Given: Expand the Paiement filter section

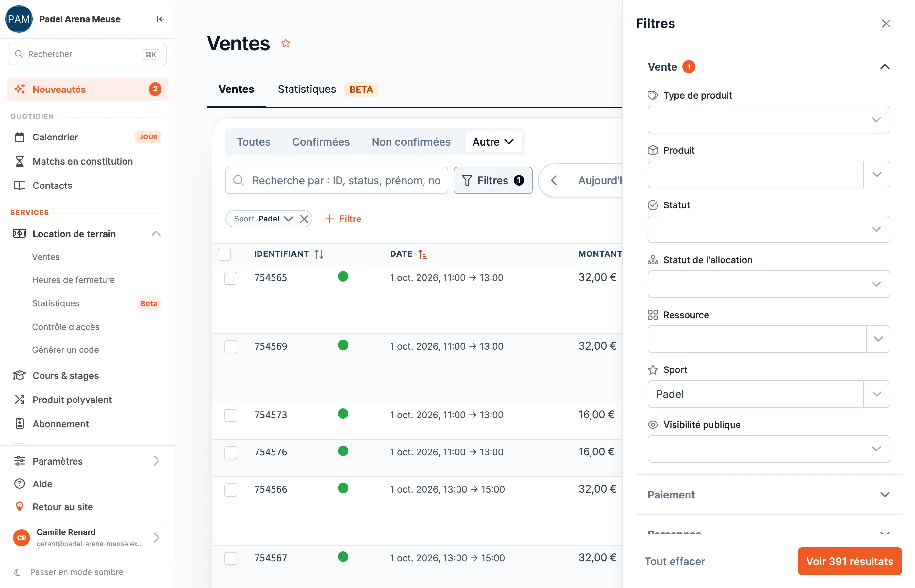Looking at the screenshot, I should [768, 495].
